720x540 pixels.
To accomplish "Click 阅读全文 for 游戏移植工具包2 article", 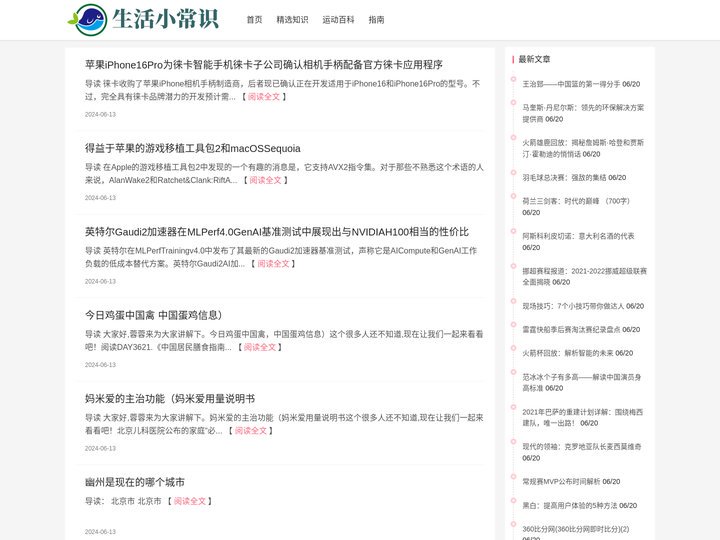I will tap(265, 180).
